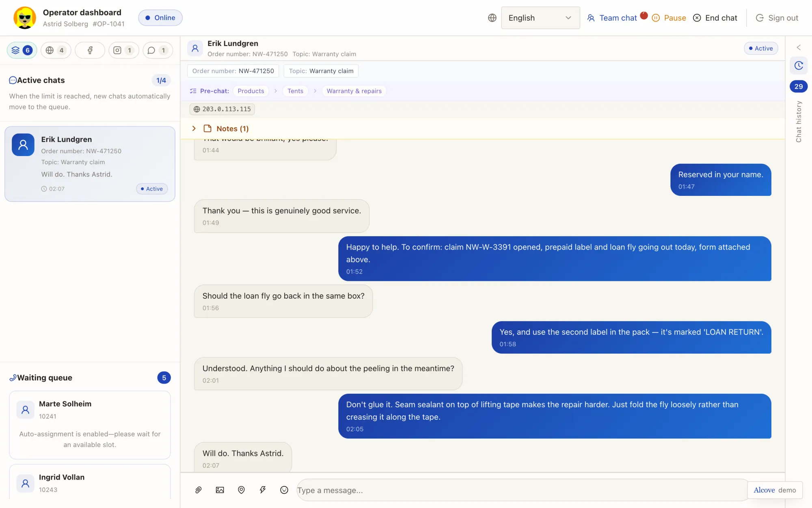The height and width of the screenshot is (508, 812).
Task: Collapse the right side panel arrow
Action: coord(799,48)
